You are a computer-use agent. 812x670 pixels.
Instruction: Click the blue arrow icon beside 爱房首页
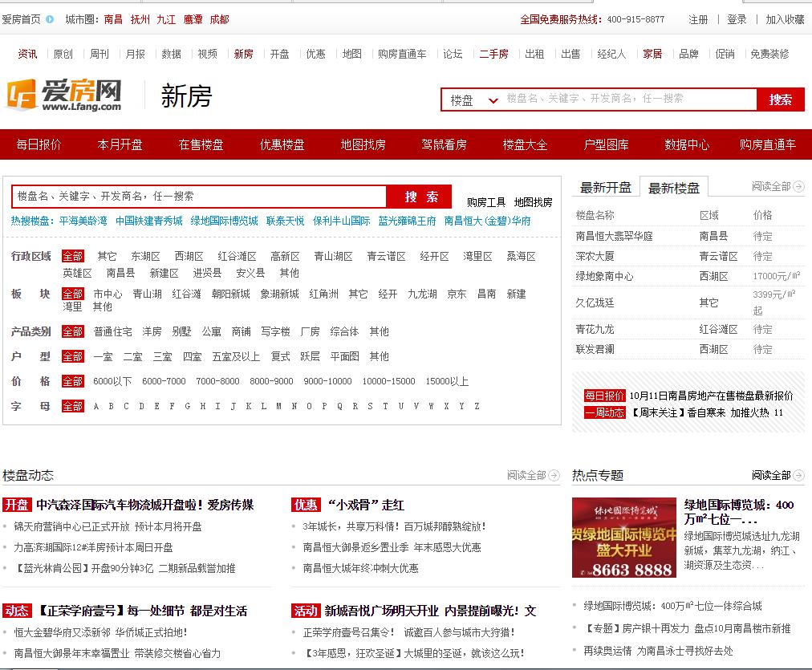[x=50, y=19]
